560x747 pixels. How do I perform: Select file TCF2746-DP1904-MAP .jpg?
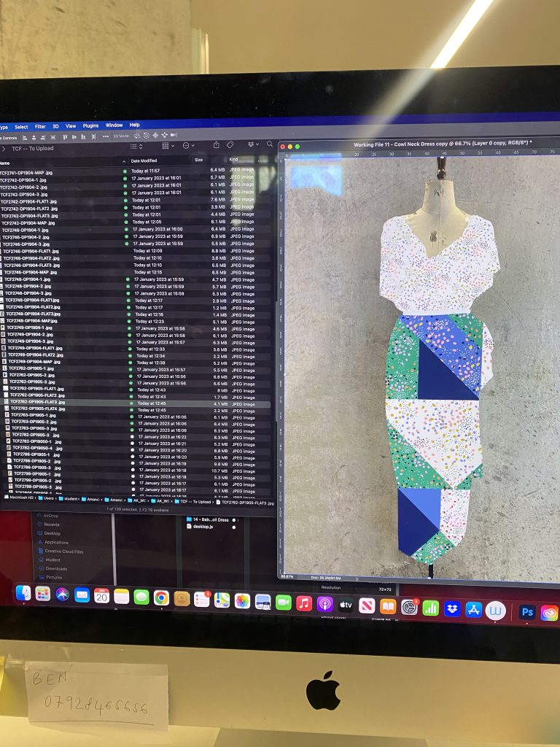point(30,273)
